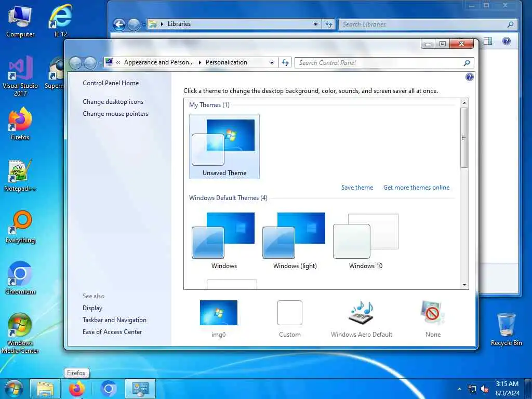Show hidden tray icons arrow
This screenshot has height=399, width=532.
(459, 389)
